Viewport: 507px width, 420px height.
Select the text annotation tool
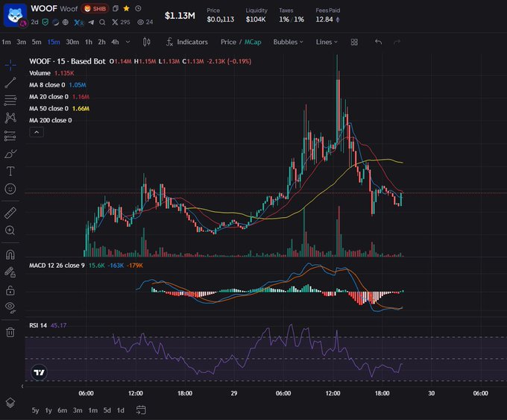tap(10, 171)
